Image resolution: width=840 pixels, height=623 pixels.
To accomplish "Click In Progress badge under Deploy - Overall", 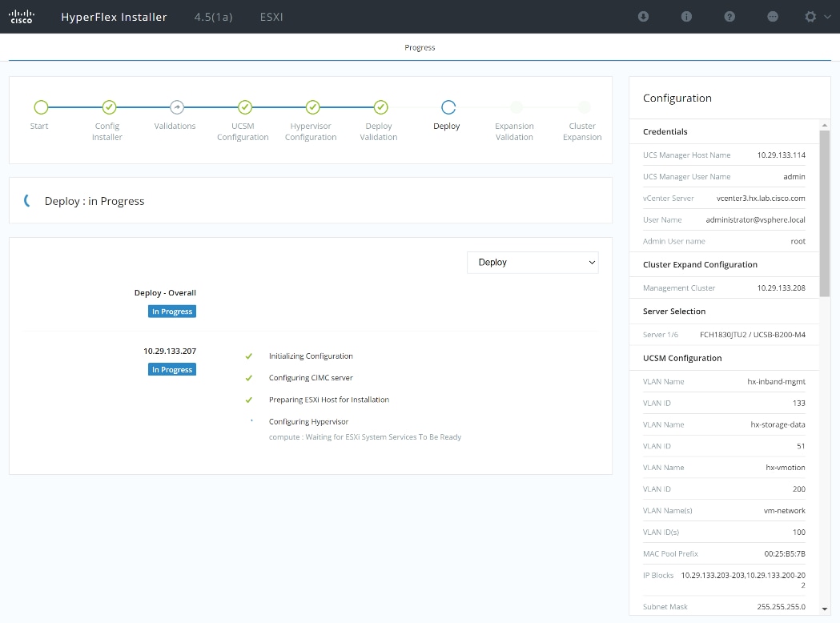I will click(172, 311).
